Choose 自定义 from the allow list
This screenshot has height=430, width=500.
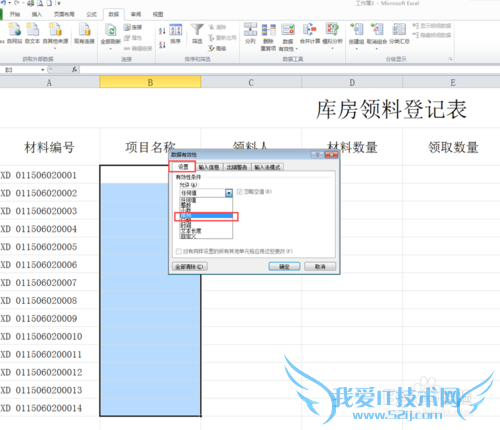point(206,236)
